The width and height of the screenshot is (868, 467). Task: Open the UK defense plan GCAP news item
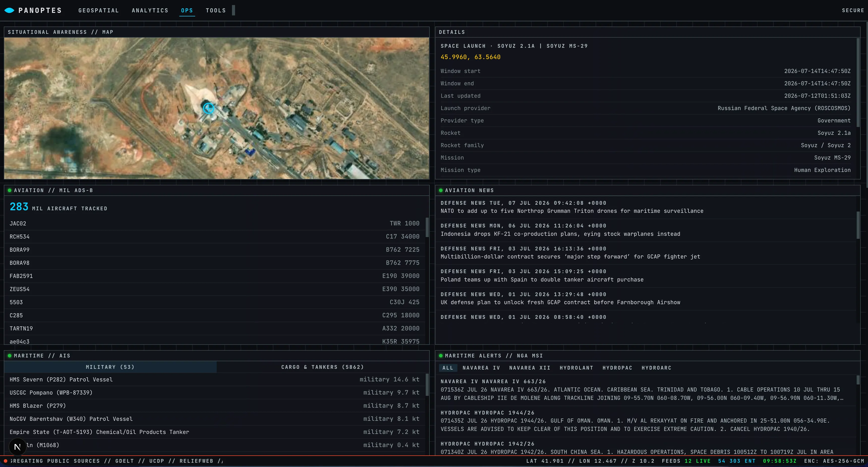coord(645,298)
